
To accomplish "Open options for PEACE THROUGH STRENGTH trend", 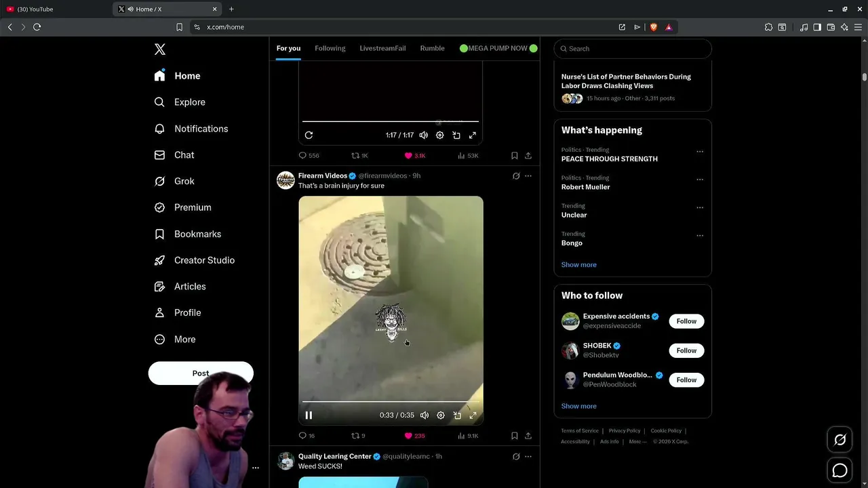I will tap(700, 151).
